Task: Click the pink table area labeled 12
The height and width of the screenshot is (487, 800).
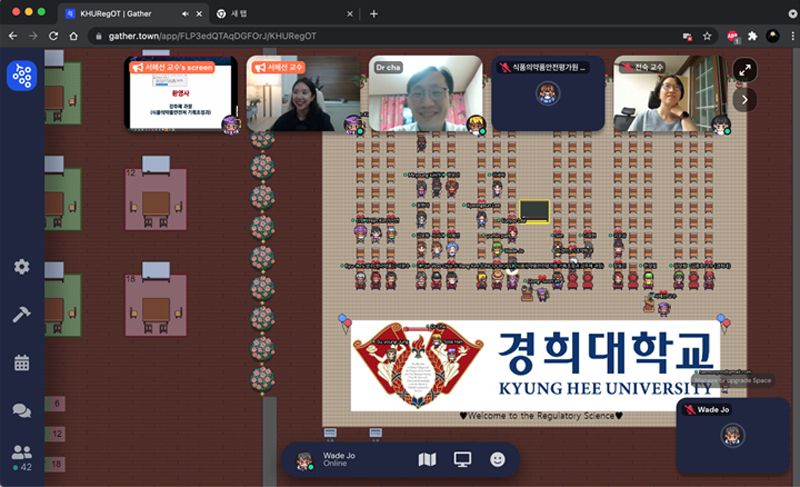Action: tap(156, 199)
